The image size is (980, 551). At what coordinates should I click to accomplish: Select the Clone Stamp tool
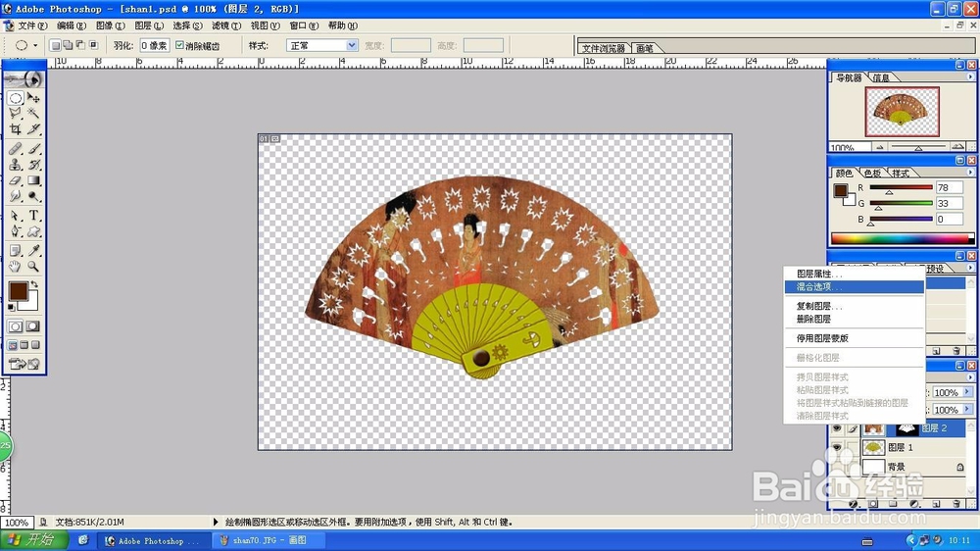[16, 165]
